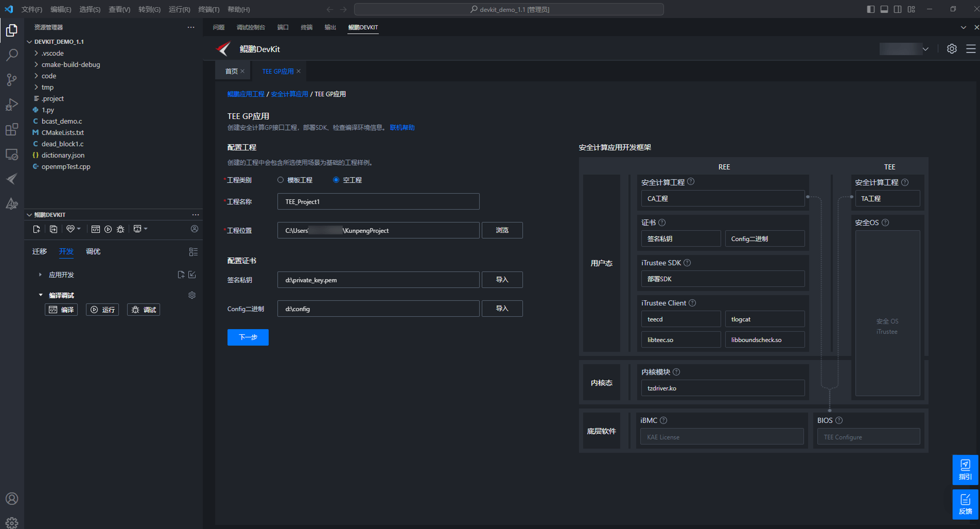
Task: Select the 模板工程 radio button
Action: (x=280, y=180)
